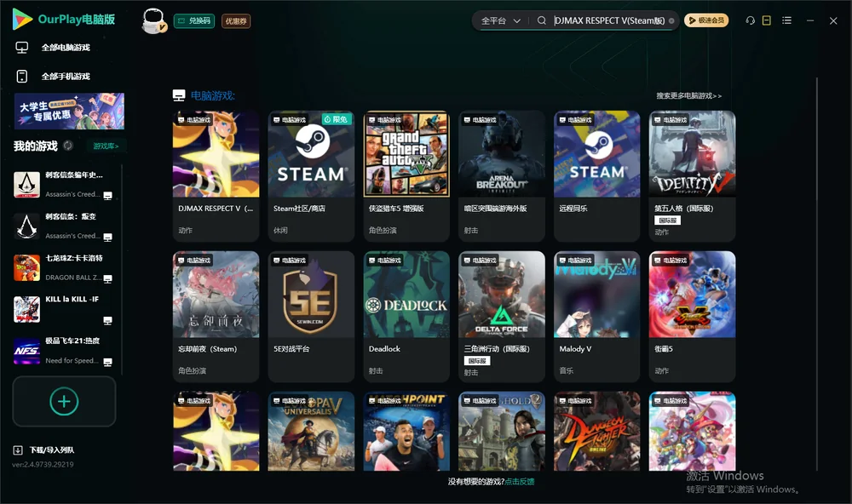852x504 pixels.
Task: Open the 第五人格 (国际服) game card
Action: point(692,176)
